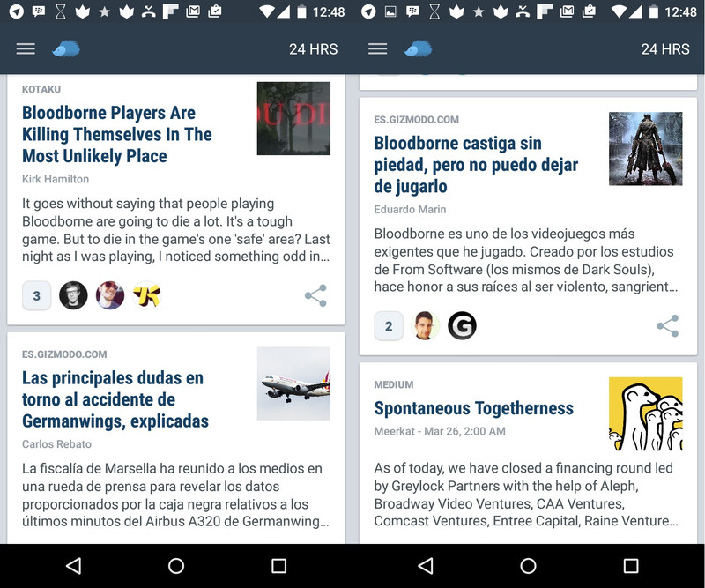
Task: Tap Android recents button in right screen
Action: click(631, 565)
